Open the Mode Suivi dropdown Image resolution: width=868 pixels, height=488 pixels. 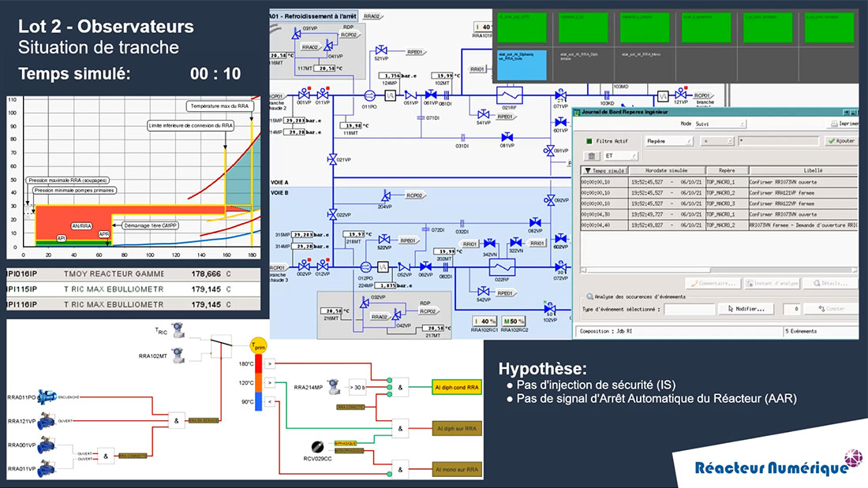(x=720, y=124)
